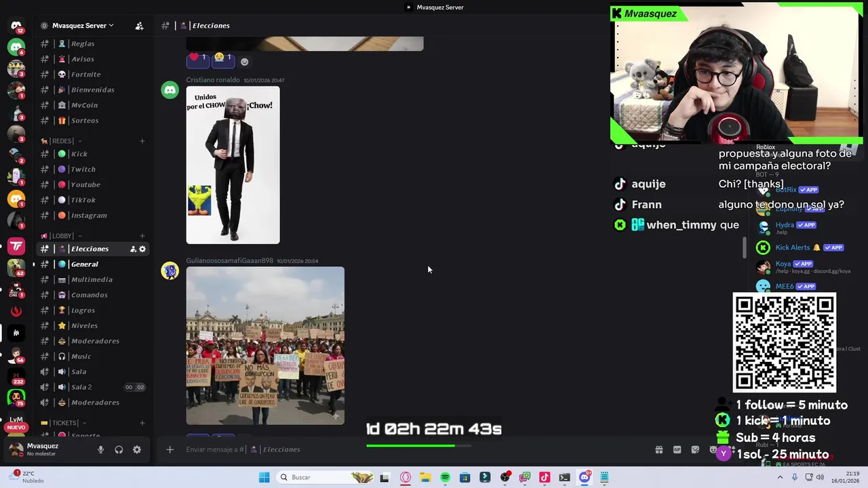
Task: Open the General channel
Action: coord(93,264)
